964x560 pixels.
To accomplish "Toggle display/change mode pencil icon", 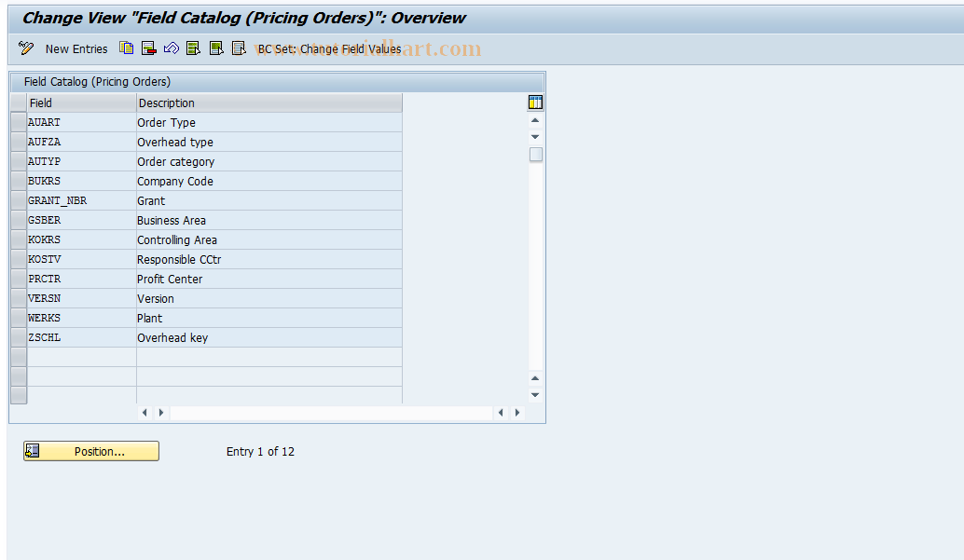I will [26, 48].
